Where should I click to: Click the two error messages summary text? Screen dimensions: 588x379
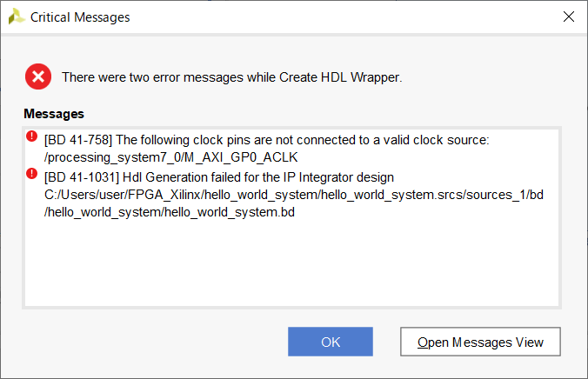[x=232, y=77]
